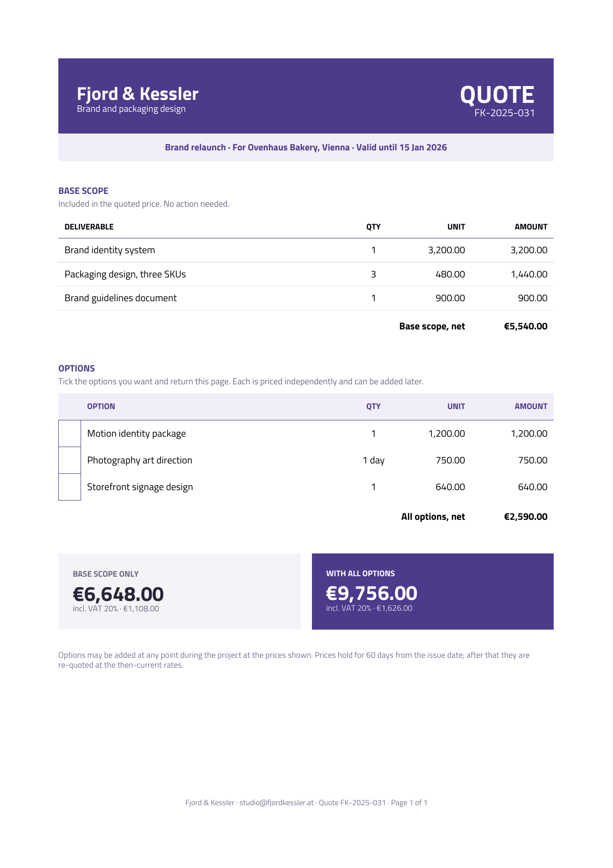Viewport: 613px width, 868px height.
Task: Click the €9,756.00 with all options total
Action: (372, 593)
